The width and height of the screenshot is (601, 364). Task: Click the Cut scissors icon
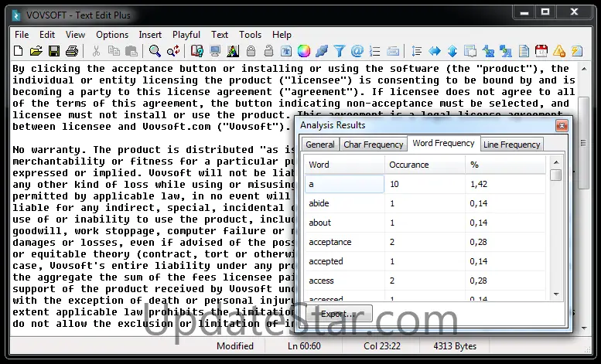tap(96, 50)
